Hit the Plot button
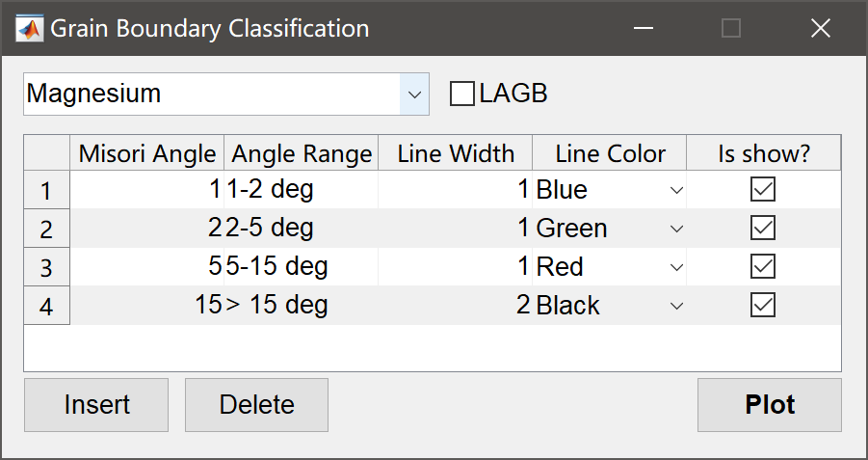 (x=770, y=405)
